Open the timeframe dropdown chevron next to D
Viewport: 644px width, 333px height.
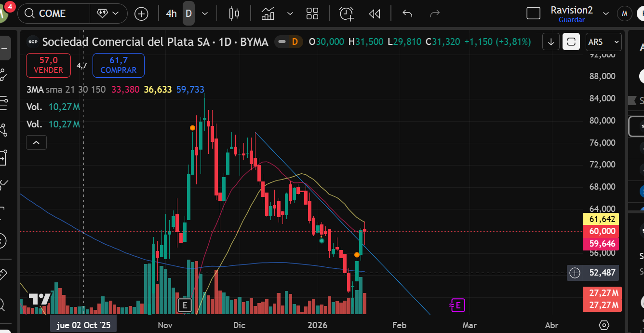pos(204,13)
